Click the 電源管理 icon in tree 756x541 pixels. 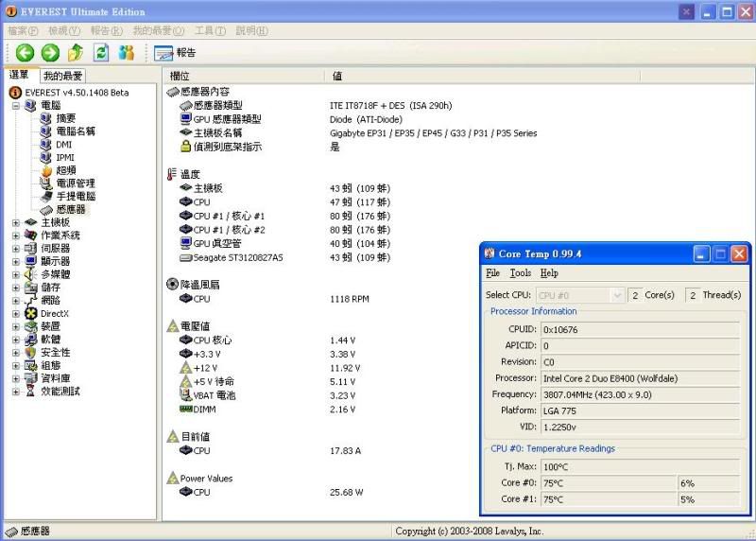click(46, 183)
